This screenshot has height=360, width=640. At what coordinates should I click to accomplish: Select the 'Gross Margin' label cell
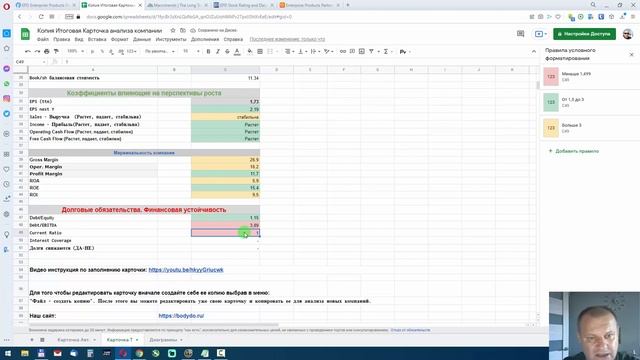(93, 160)
